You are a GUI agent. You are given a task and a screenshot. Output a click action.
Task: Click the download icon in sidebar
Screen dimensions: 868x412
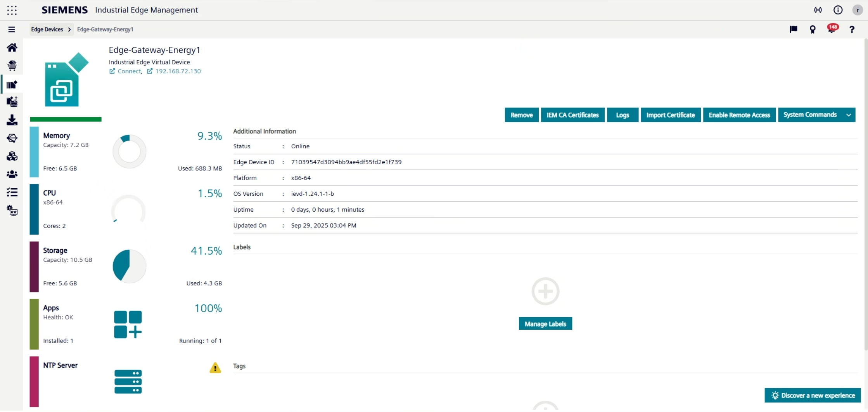click(12, 120)
